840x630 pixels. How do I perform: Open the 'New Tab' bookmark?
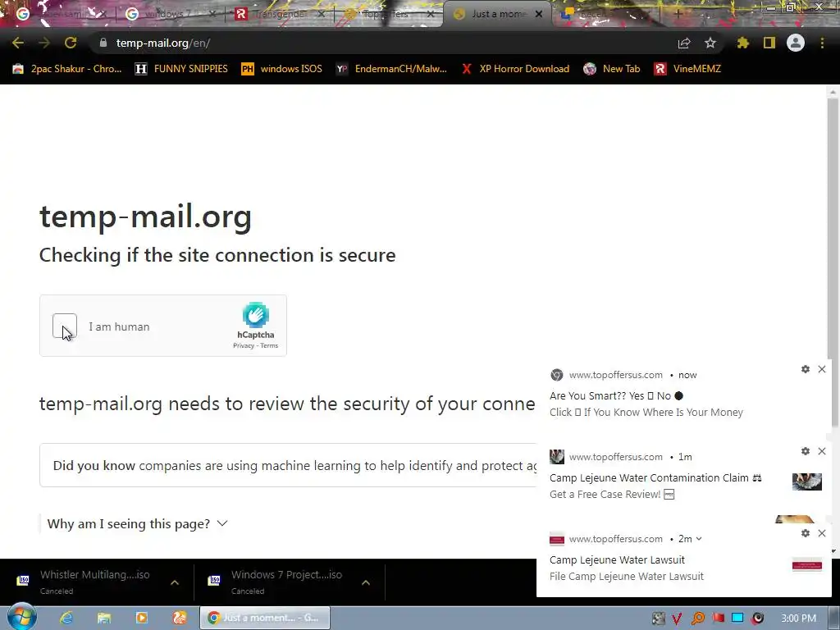pos(612,69)
